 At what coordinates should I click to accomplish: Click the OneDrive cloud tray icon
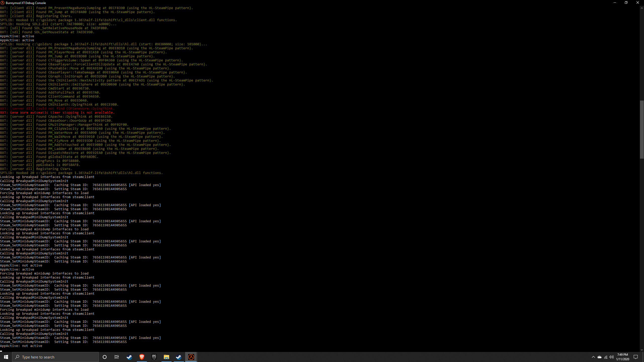599,357
